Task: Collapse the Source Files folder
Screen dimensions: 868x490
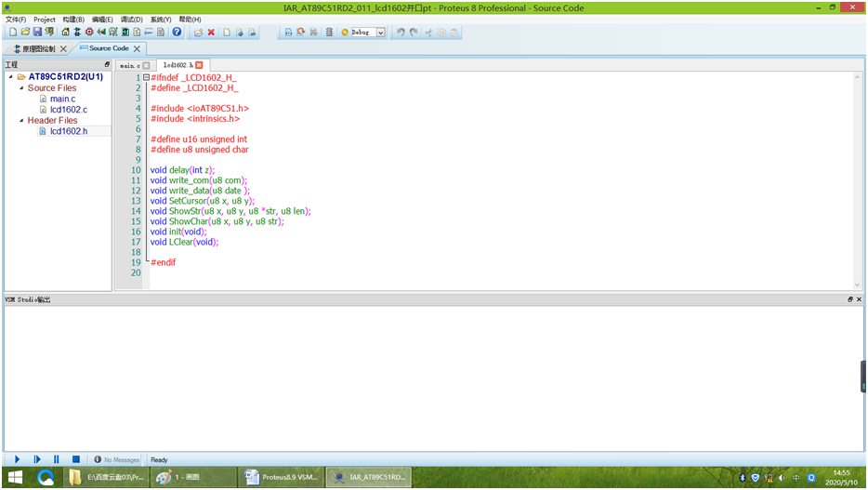Action: [x=21, y=88]
